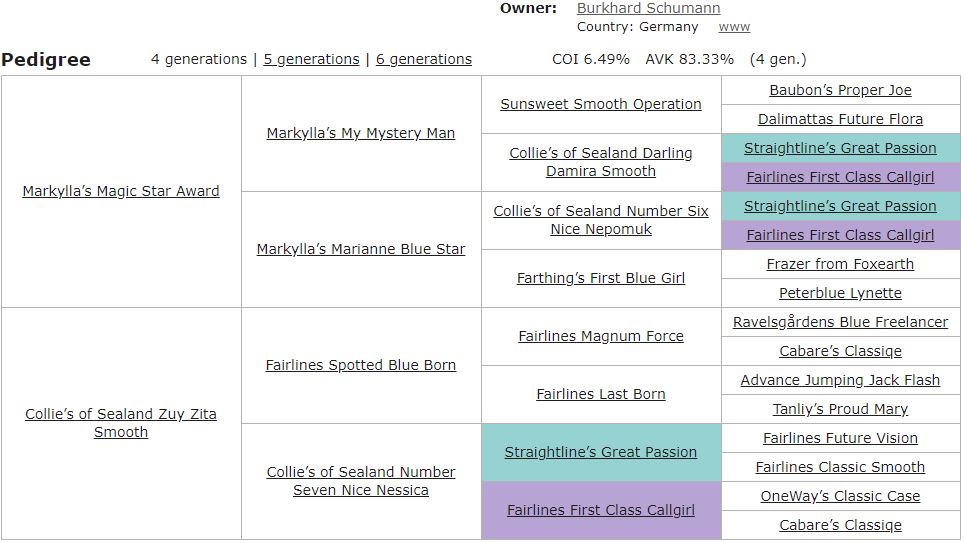The image size is (964, 543).
Task: Switch pedigree to 6 generations
Action: click(424, 59)
